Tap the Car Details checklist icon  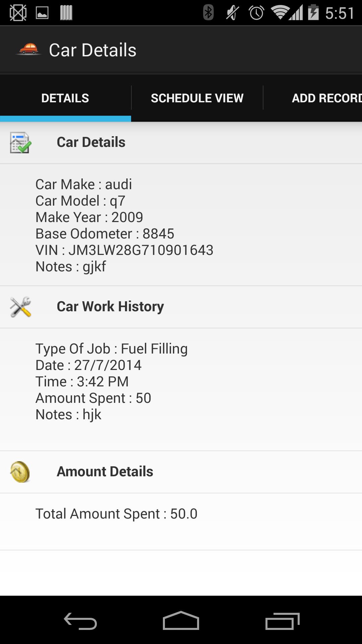[x=21, y=143]
